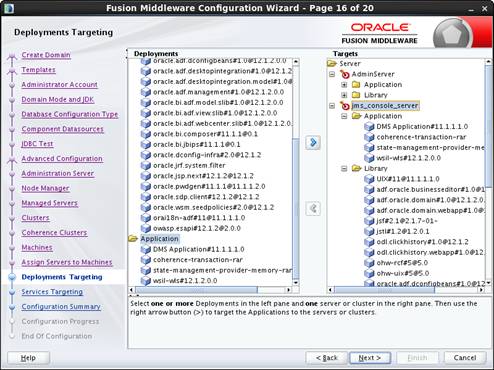
Task: Go to Services Targeting step
Action: (52, 292)
